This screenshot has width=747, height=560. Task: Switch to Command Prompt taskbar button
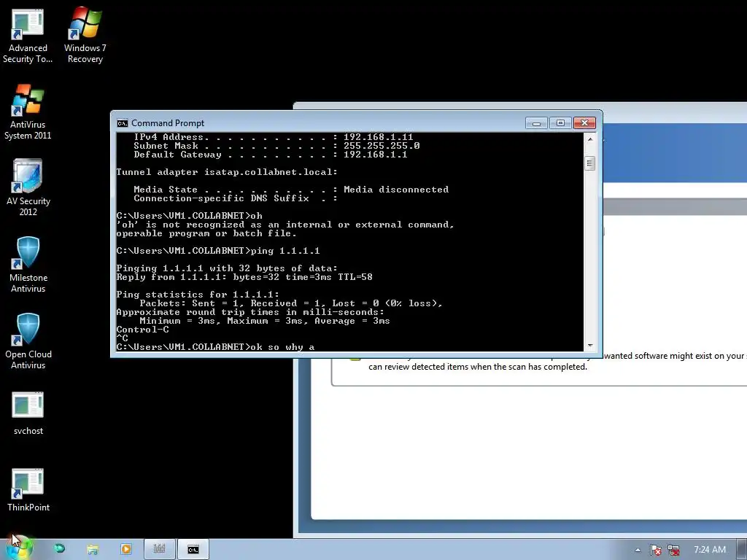pyautogui.click(x=193, y=550)
